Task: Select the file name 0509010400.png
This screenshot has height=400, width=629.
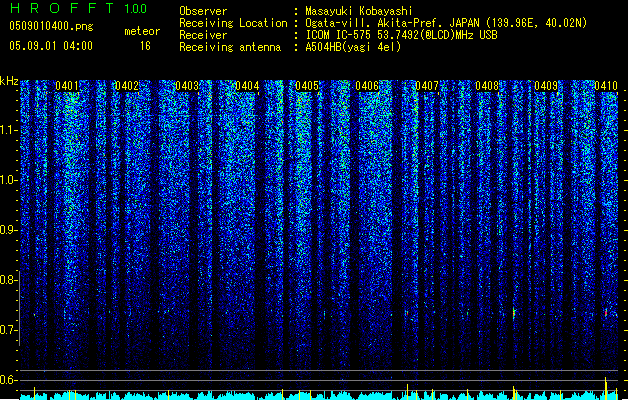Action: click(x=51, y=26)
